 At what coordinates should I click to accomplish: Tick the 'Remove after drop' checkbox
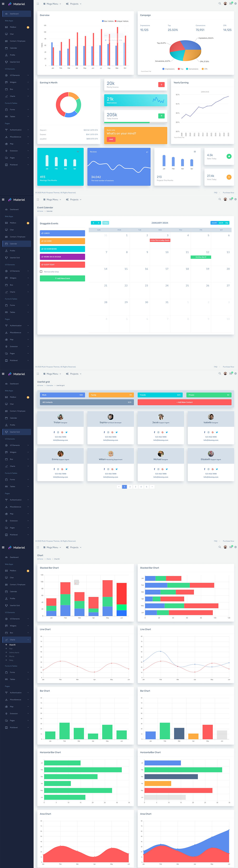41,272
